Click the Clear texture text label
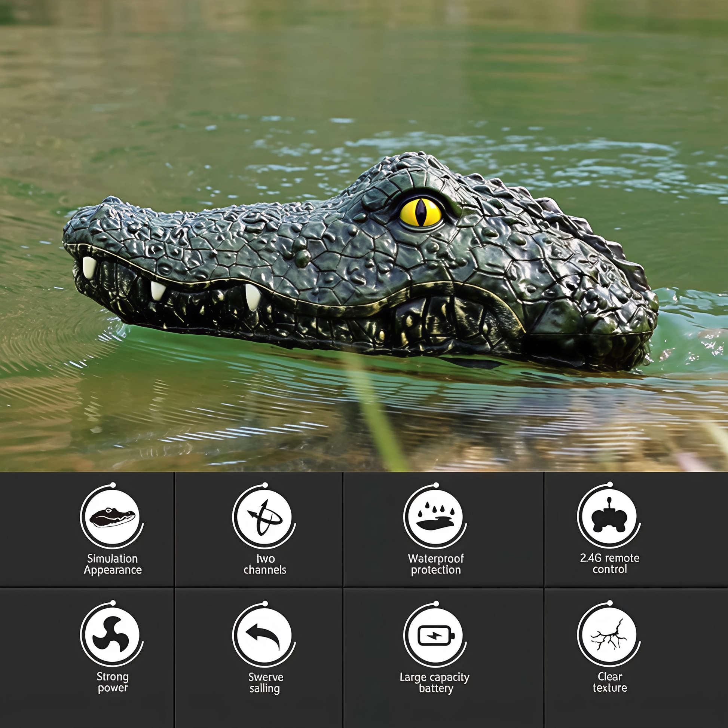This screenshot has height=728, width=728. 609,682
